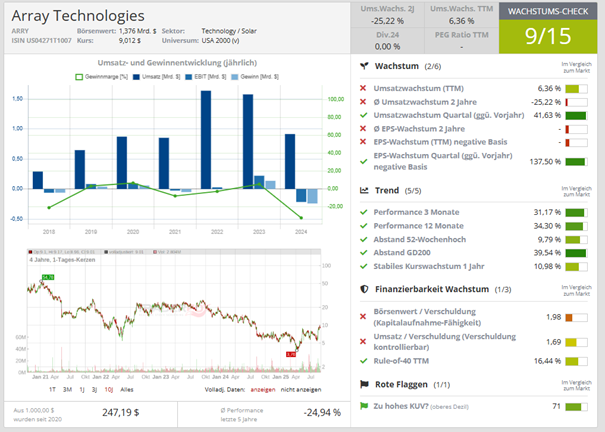Click the Array Technologies title
The image size is (605, 432).
point(78,16)
